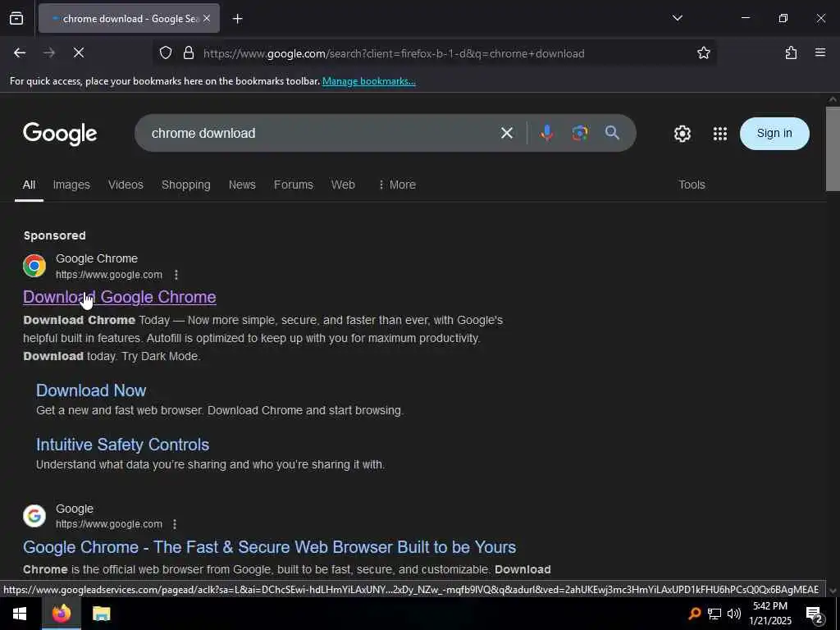Open Google quick settings gear

pos(682,134)
